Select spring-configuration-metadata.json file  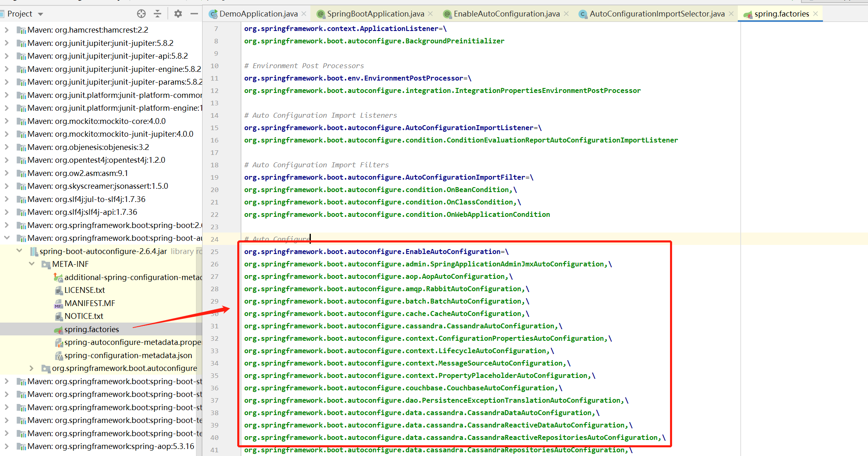[128, 356]
